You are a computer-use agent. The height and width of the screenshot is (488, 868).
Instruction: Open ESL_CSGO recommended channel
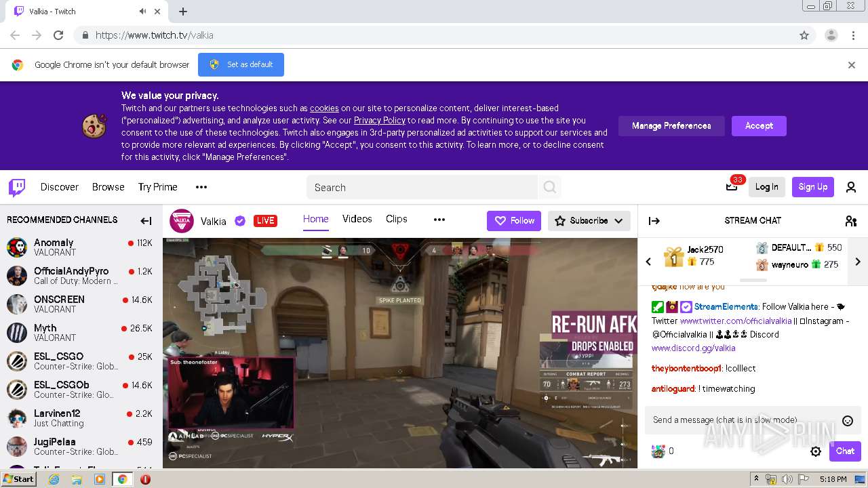click(x=80, y=361)
